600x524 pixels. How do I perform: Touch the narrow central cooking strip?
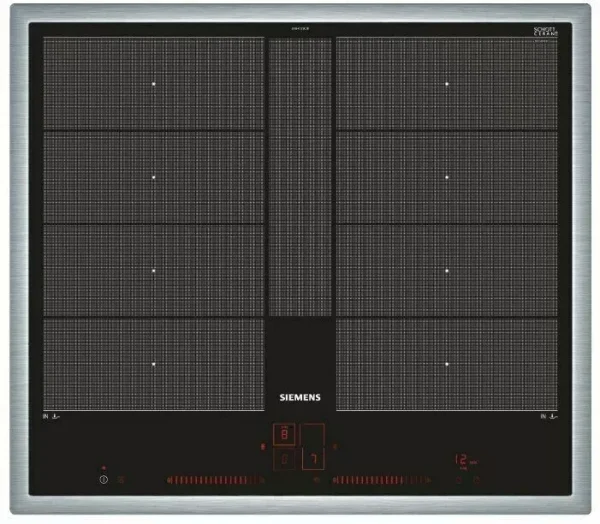(x=300, y=177)
